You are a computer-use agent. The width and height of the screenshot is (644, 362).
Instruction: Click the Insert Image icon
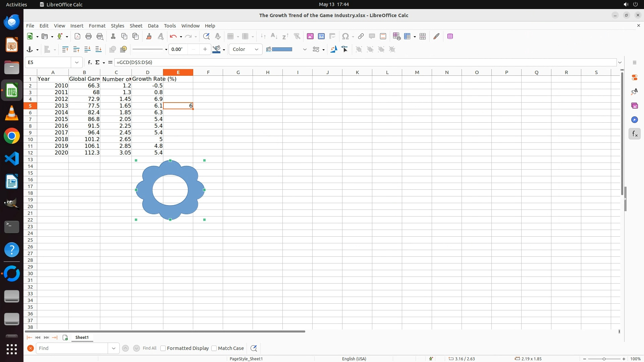click(x=310, y=37)
